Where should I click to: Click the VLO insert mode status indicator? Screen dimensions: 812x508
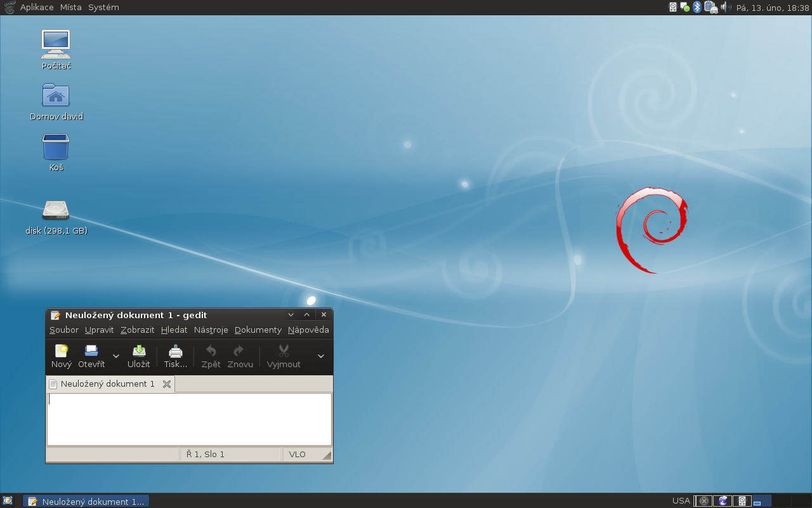[x=297, y=454]
